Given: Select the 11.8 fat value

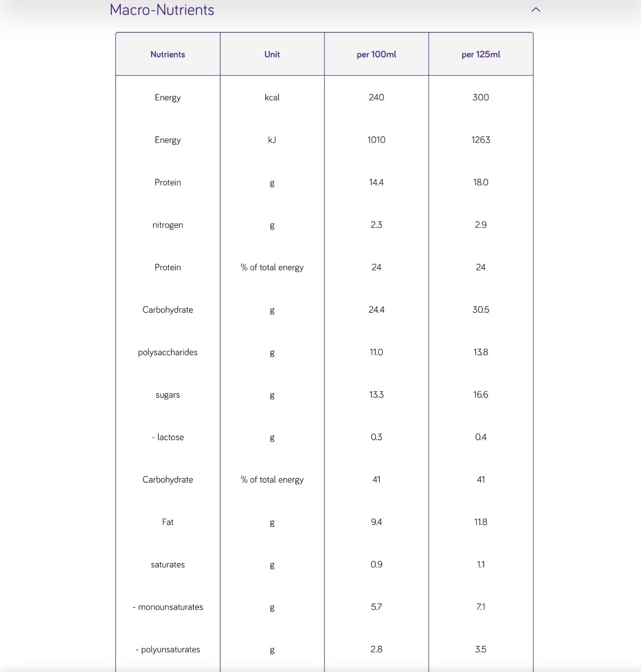Looking at the screenshot, I should coord(481,522).
